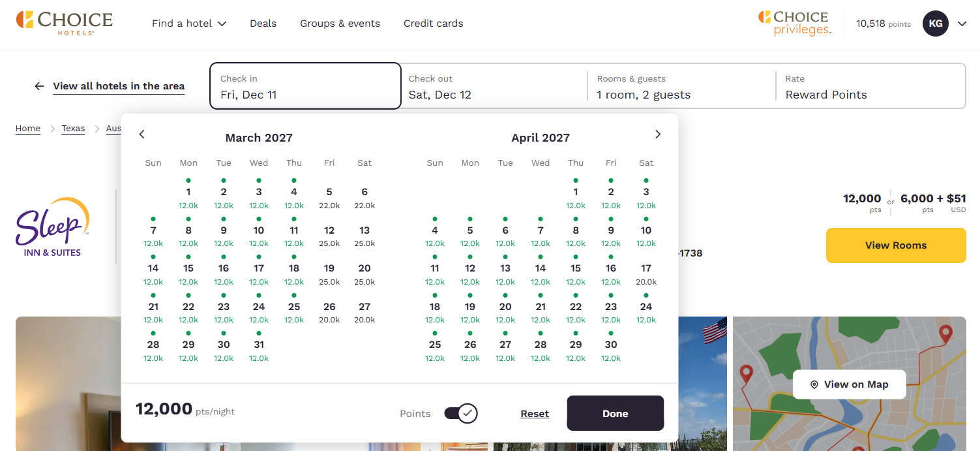Select April 5, 2027
The width and height of the screenshot is (980, 451).
tap(470, 231)
